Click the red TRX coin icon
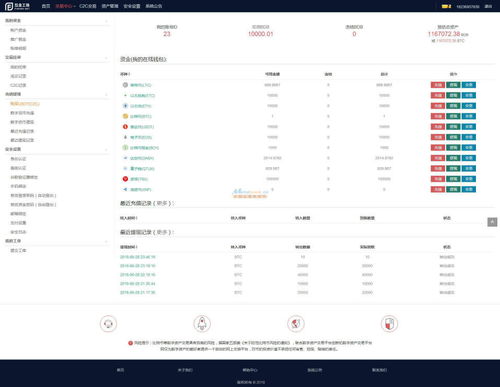The width and height of the screenshot is (500, 387). click(125, 179)
